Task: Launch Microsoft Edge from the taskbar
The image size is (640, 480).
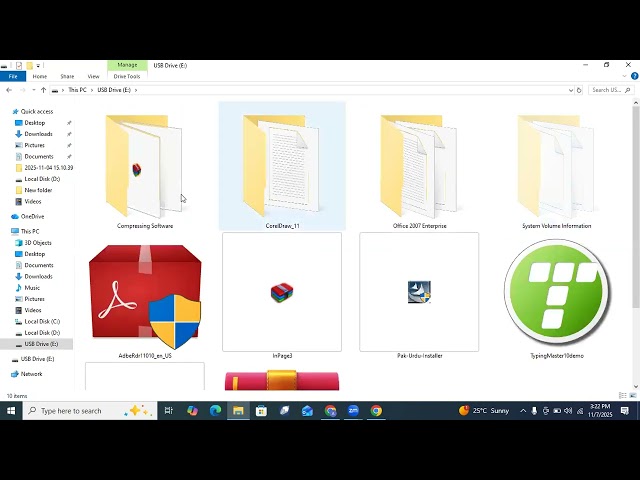Action: 215,411
